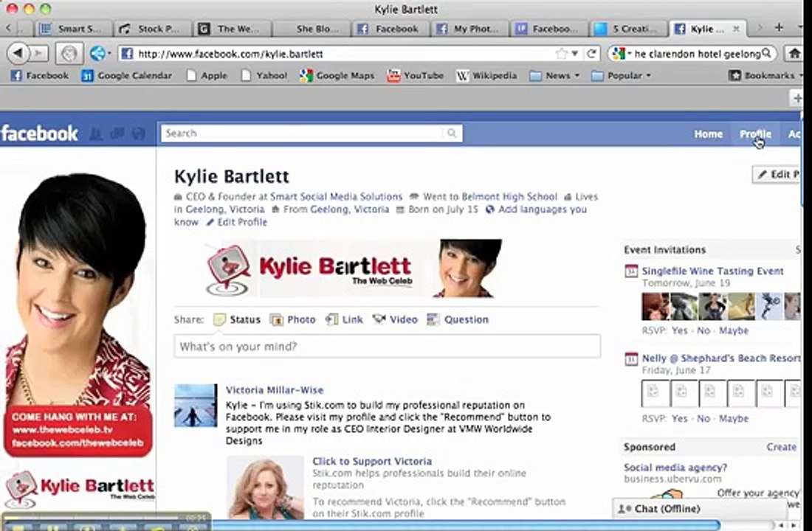Screen dimensions: 812x531
Task: Click the Edit Profile button top right
Action: 777,174
